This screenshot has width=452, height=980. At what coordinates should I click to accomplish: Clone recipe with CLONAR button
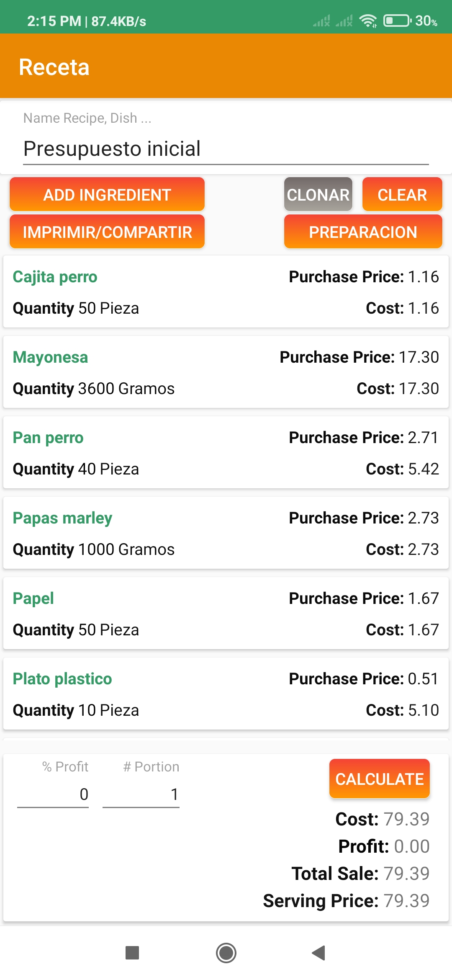tap(318, 195)
